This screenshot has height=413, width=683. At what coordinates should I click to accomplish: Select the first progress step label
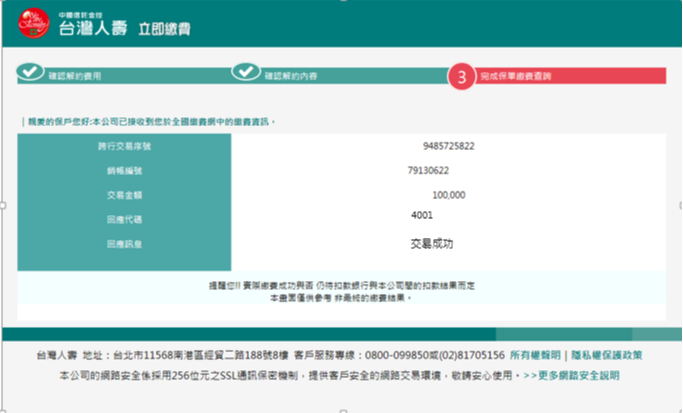point(74,76)
